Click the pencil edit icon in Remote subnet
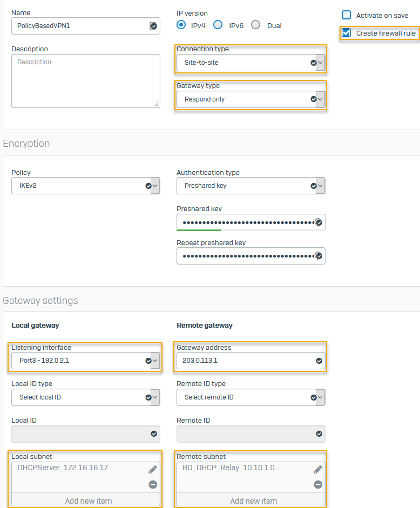 coord(318,470)
